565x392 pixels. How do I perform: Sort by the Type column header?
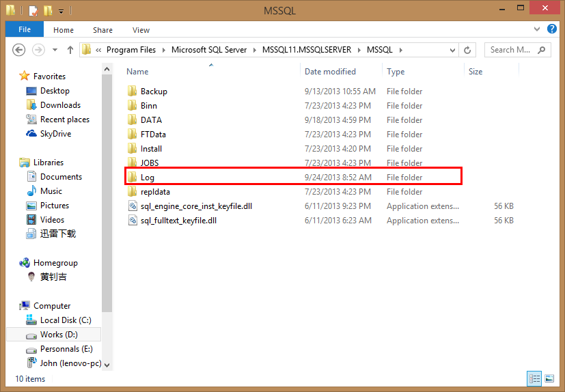[396, 71]
